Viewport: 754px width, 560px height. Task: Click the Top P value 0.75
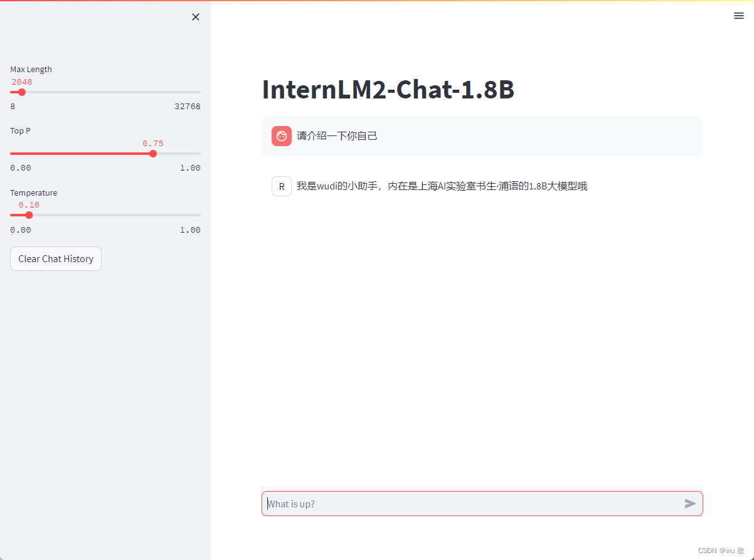(x=153, y=144)
